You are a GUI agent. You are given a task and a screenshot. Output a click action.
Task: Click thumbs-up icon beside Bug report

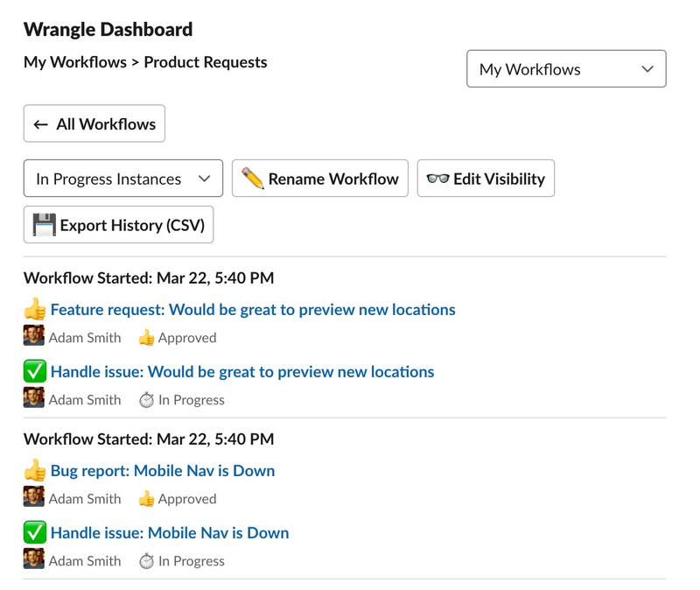pos(35,470)
